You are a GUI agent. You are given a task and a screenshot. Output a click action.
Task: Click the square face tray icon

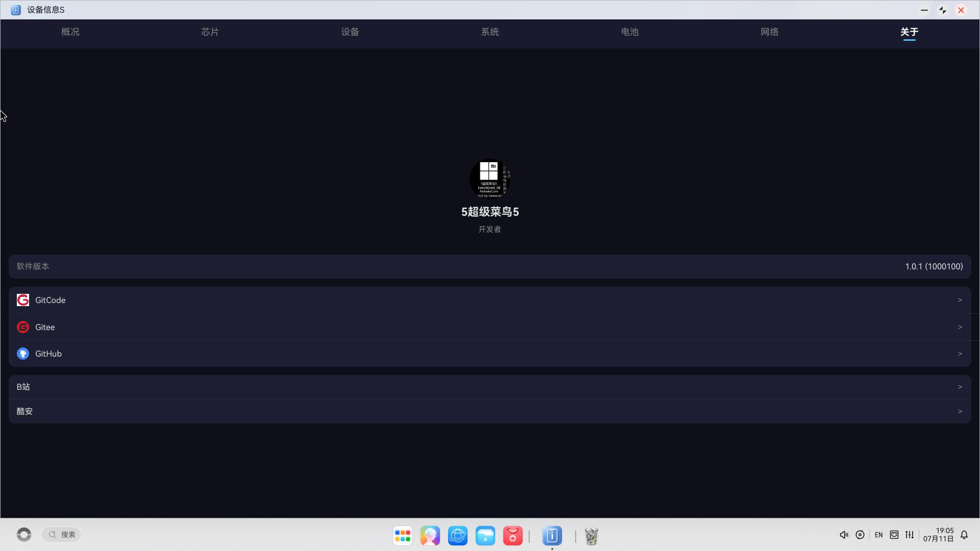click(894, 535)
